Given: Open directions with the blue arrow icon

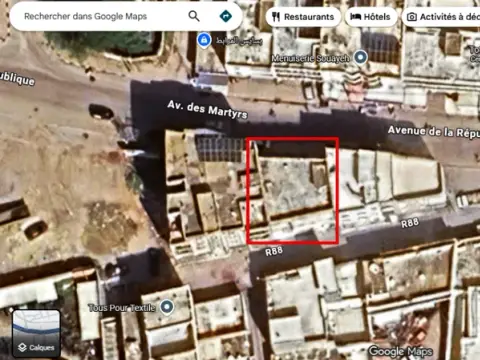Looking at the screenshot, I should tap(226, 16).
